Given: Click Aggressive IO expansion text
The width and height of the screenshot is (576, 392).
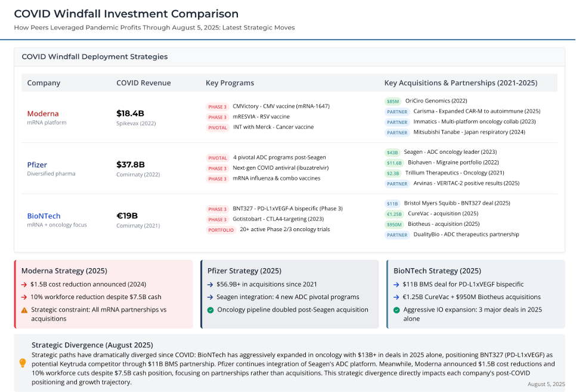Looking at the screenshot, I should 472,314.
